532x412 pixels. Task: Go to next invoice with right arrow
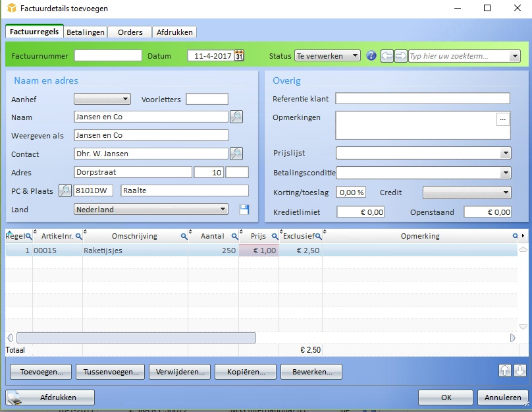click(x=401, y=56)
